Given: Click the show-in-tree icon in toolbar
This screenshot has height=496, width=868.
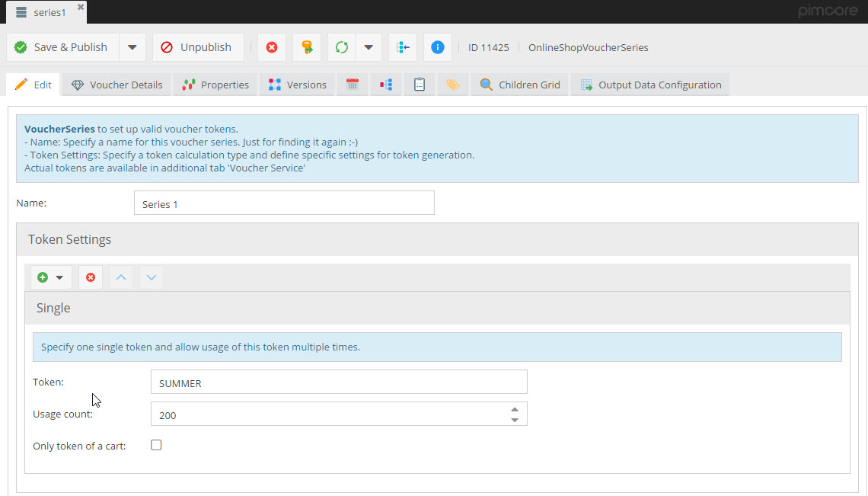Looking at the screenshot, I should coord(403,47).
